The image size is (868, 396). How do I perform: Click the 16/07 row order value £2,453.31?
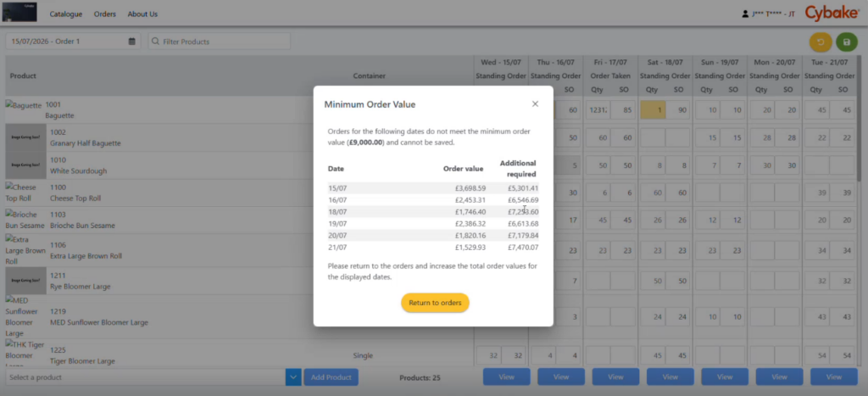(x=470, y=200)
